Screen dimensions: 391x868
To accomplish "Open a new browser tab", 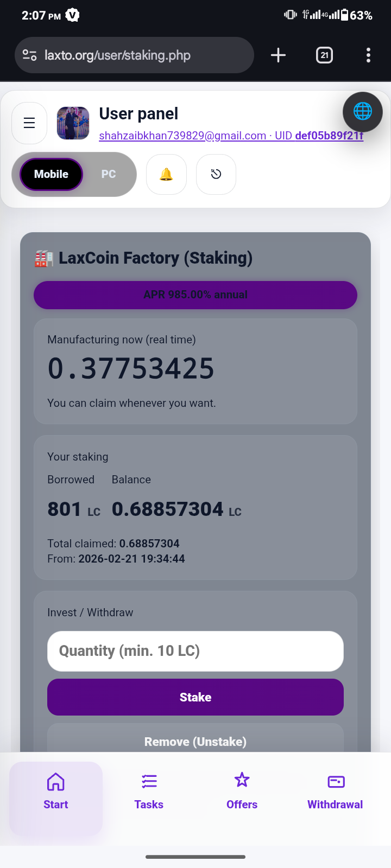I will [278, 55].
